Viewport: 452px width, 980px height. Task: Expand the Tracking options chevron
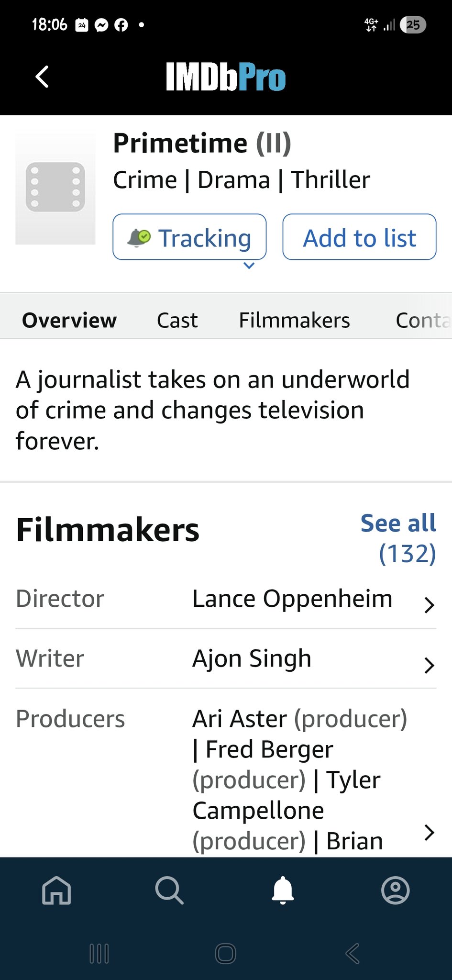249,266
